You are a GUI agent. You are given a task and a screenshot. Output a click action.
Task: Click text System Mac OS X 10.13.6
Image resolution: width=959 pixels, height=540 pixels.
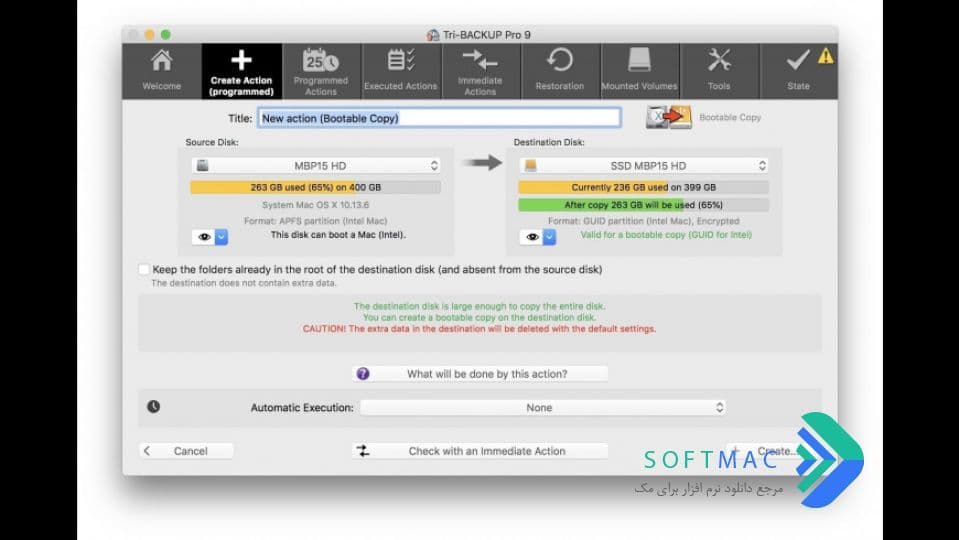(316, 205)
